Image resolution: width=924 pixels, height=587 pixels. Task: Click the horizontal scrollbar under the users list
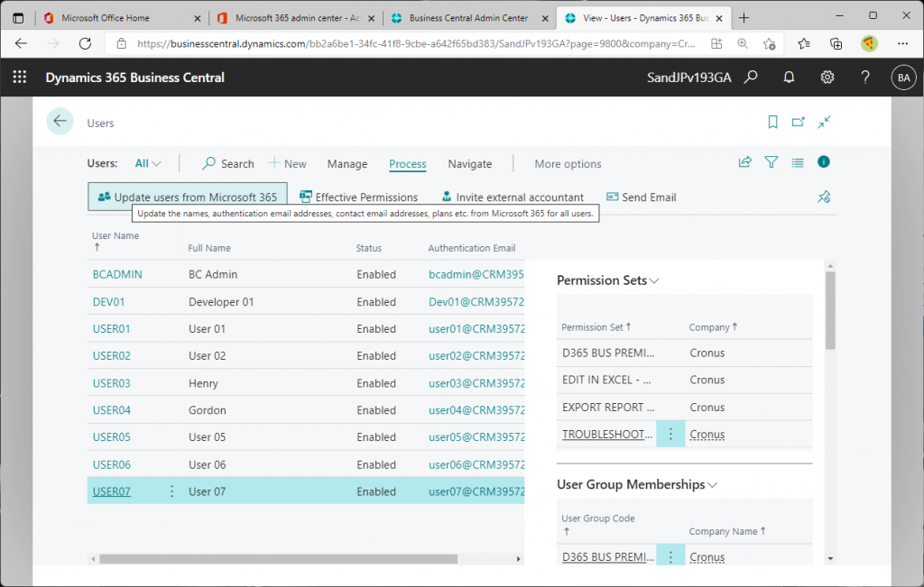[x=278, y=559]
